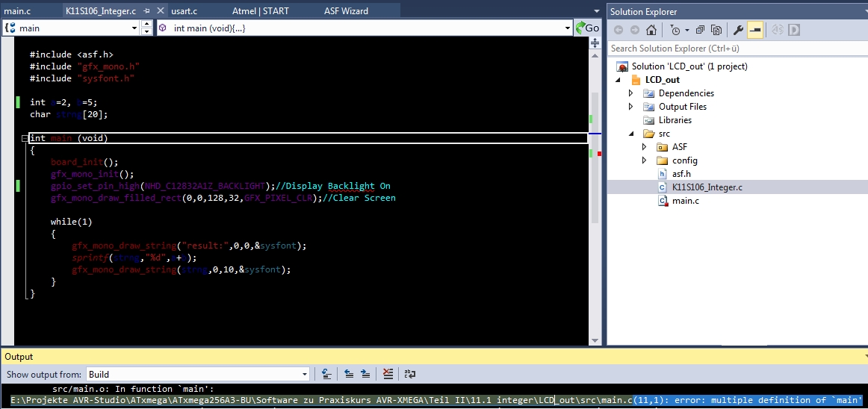Go to Previous Message in Output
Viewport: 868px width, 409px height.
coord(349,374)
